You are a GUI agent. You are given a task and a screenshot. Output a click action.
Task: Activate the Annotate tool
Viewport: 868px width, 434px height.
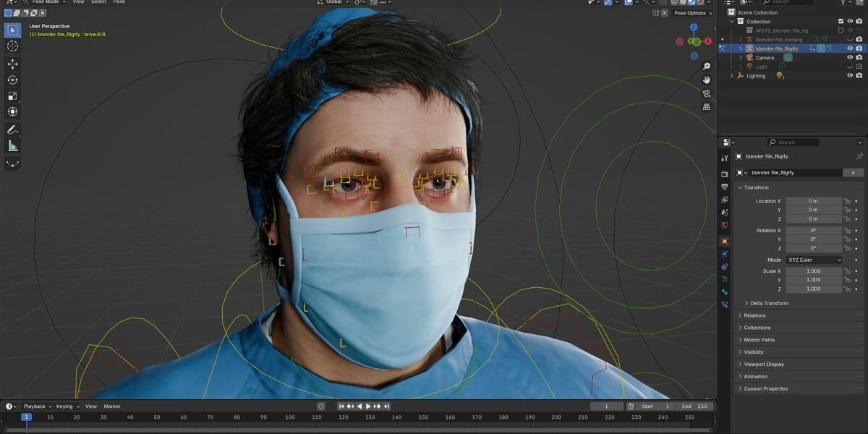pyautogui.click(x=12, y=130)
